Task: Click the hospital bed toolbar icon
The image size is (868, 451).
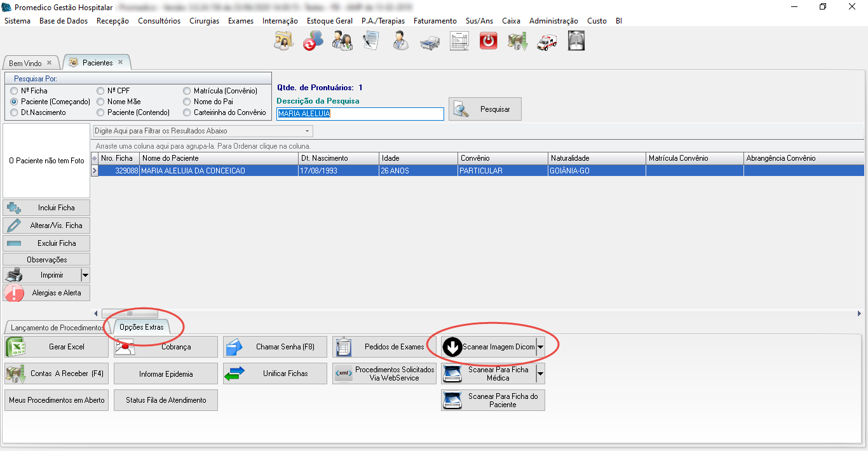Action: tap(430, 42)
